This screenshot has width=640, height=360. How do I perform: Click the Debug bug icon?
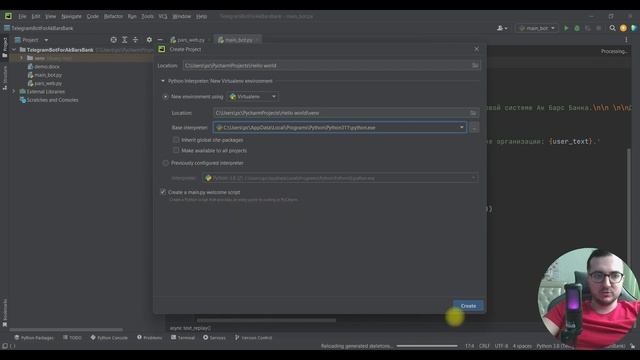[577, 28]
